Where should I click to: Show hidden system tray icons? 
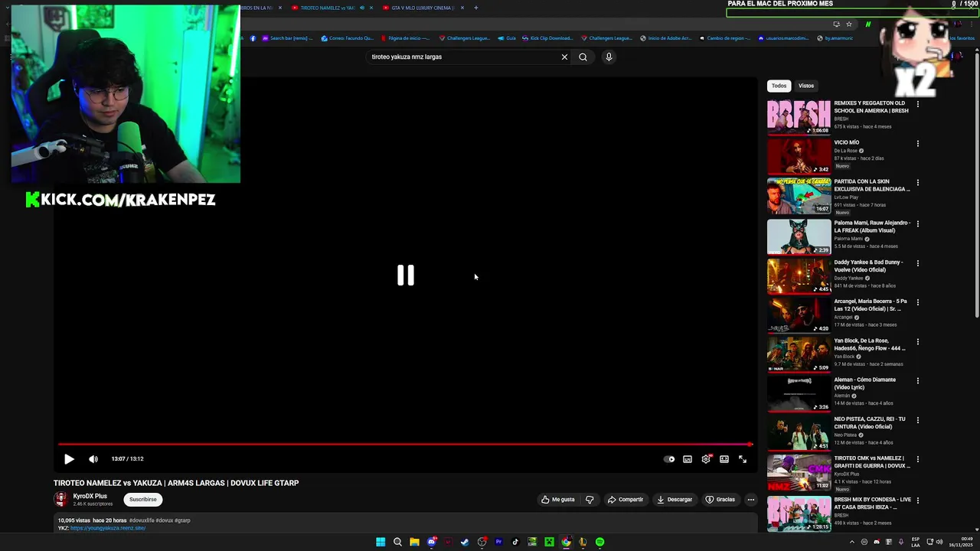coord(852,542)
